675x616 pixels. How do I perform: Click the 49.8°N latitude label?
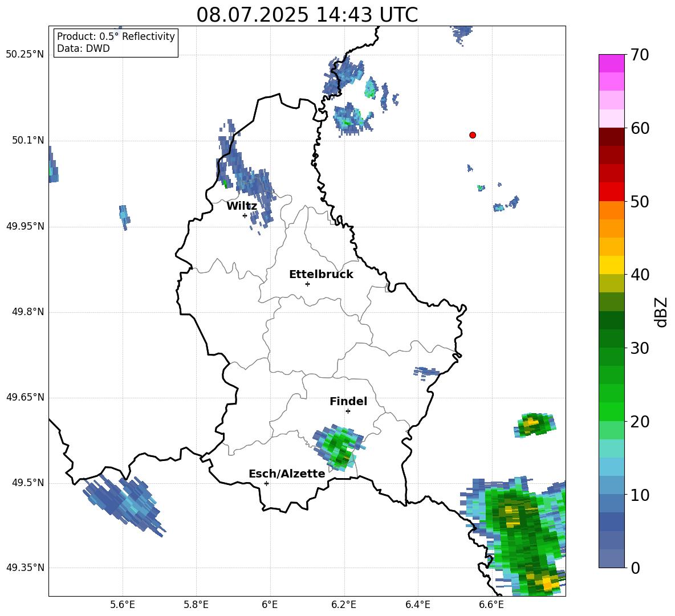pos(28,312)
